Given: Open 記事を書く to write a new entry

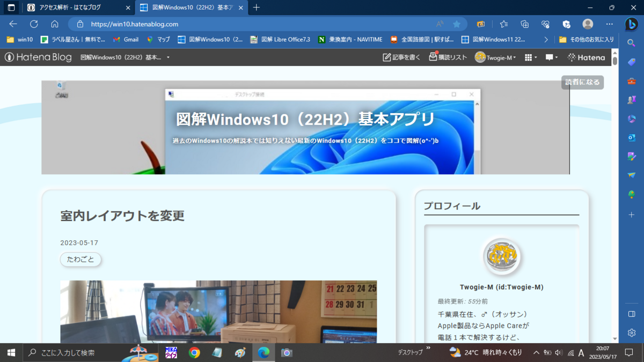Looking at the screenshot, I should coord(400,56).
